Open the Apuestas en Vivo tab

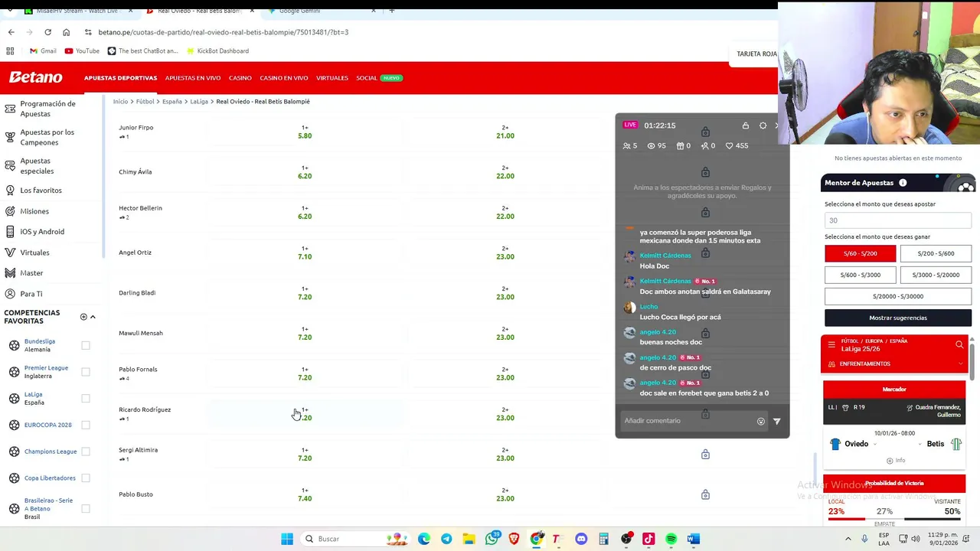[x=193, y=77]
